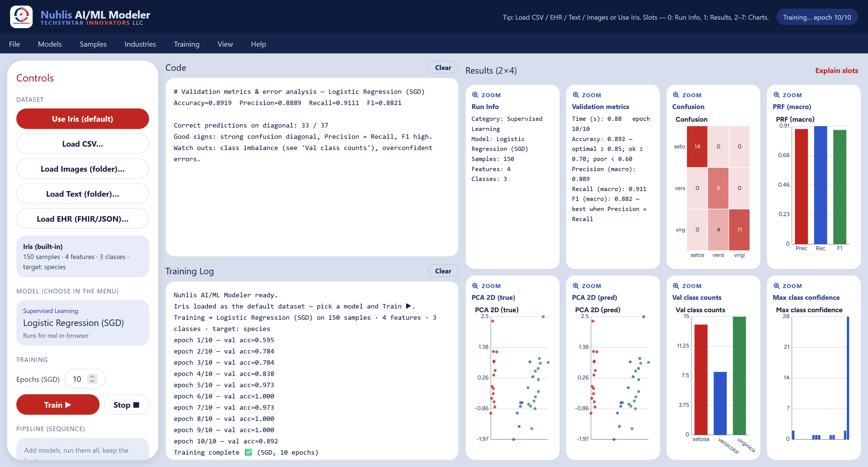Click the TECHSYNTAR INNOVATORS LLC subtitle
The image size is (868, 467).
coord(92,23)
